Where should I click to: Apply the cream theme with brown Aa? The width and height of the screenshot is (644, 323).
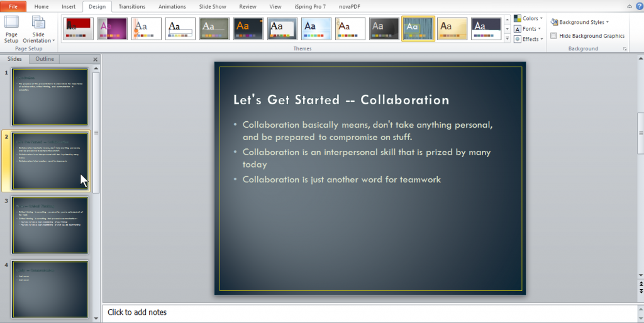pos(350,29)
